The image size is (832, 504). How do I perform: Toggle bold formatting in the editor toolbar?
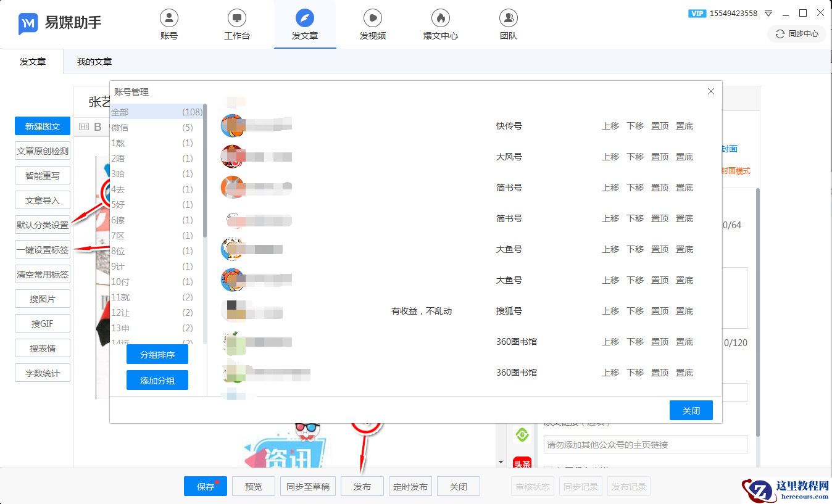98,127
